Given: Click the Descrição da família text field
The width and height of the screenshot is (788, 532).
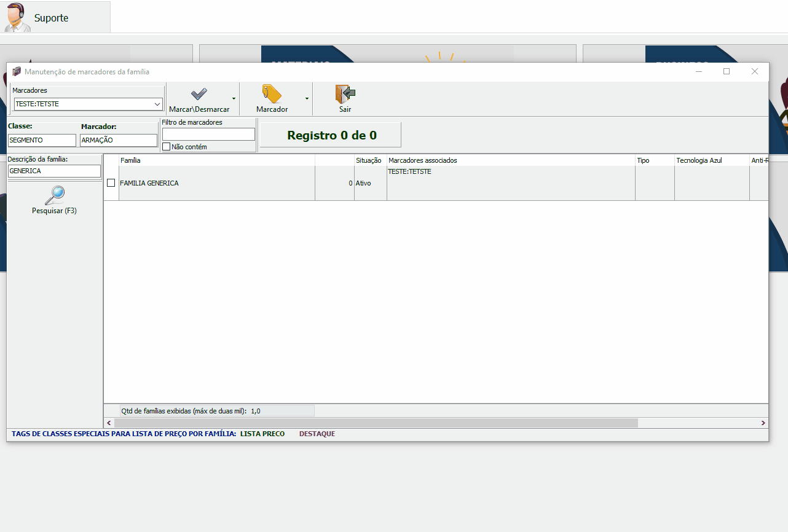Looking at the screenshot, I should tap(54, 171).
